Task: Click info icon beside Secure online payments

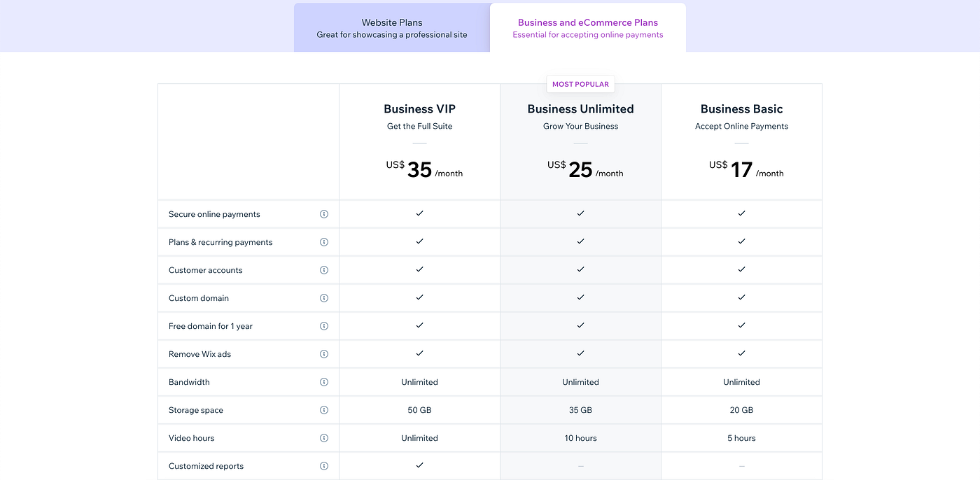Action: 324,214
